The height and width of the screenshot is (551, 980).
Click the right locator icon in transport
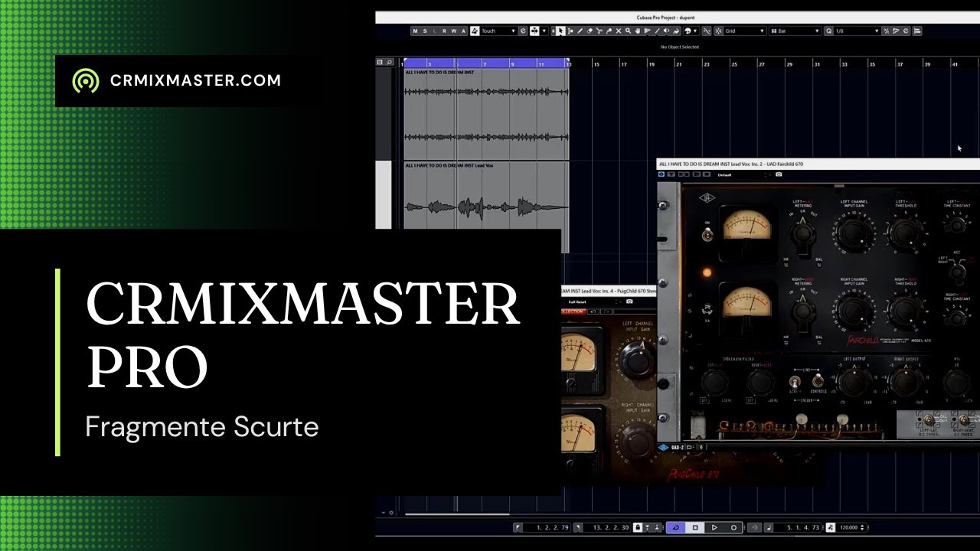pyautogui.click(x=578, y=527)
